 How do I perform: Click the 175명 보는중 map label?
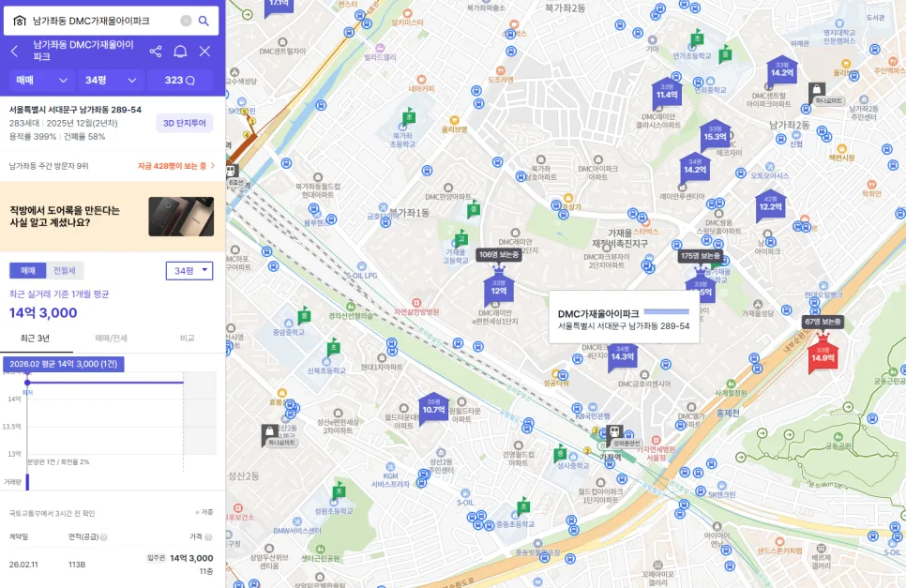(x=701, y=256)
